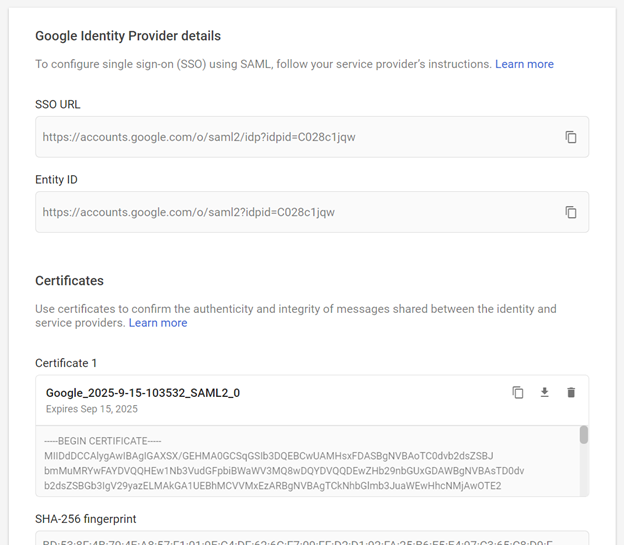This screenshot has height=545, width=624.
Task: Open Learn more link under Certificates
Action: (x=158, y=323)
